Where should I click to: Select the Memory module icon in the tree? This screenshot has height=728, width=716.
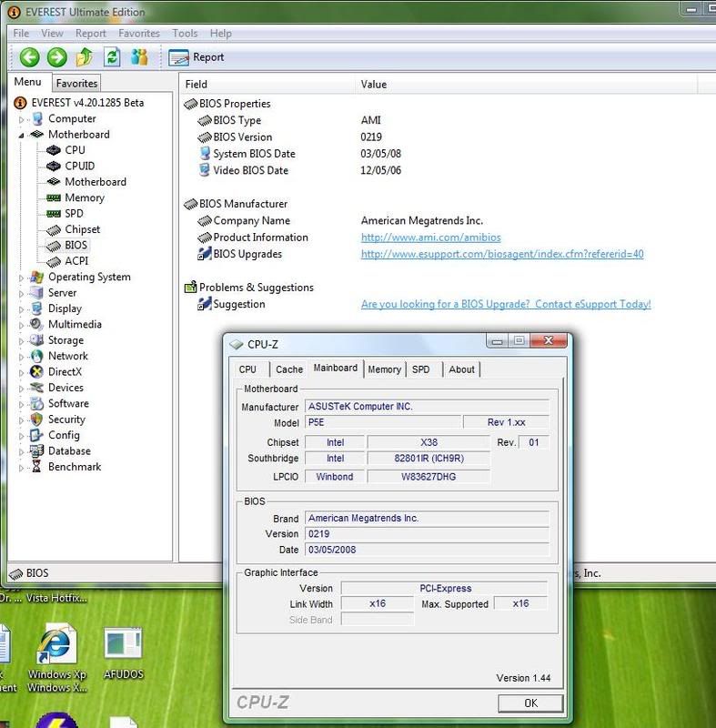pyautogui.click(x=54, y=197)
